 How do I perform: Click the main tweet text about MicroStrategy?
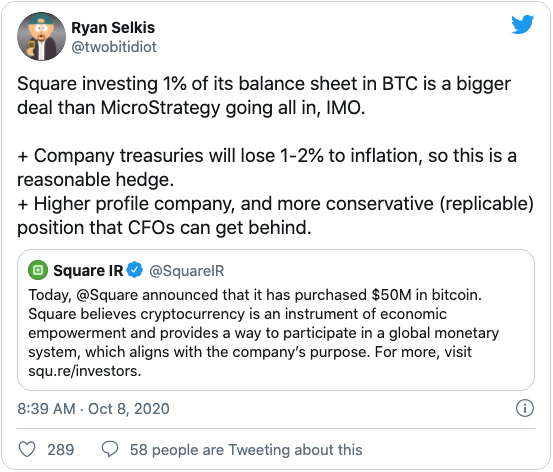pyautogui.click(x=264, y=96)
